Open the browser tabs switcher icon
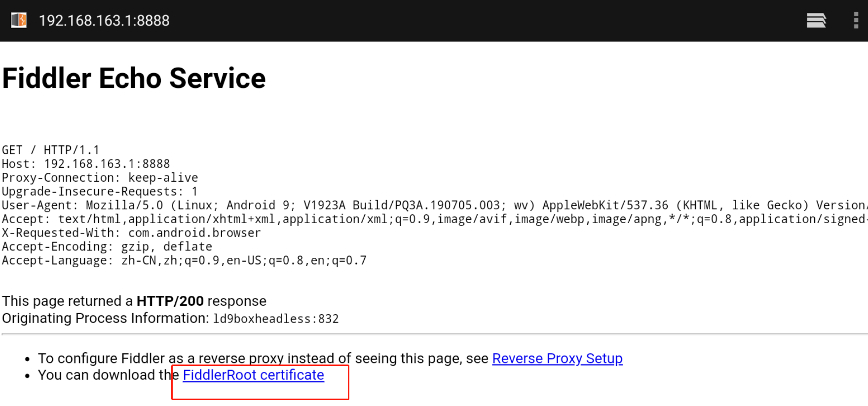Screen dimensions: 868x406 816,20
